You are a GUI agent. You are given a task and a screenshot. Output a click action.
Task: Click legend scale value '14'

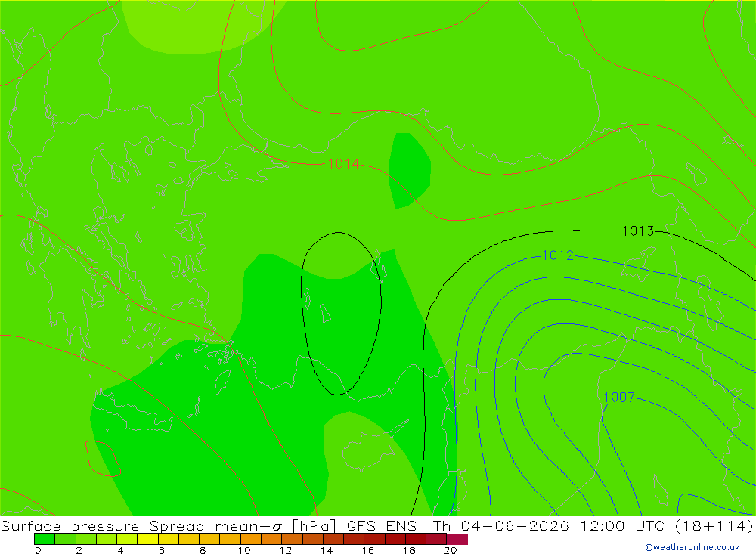tap(327, 550)
